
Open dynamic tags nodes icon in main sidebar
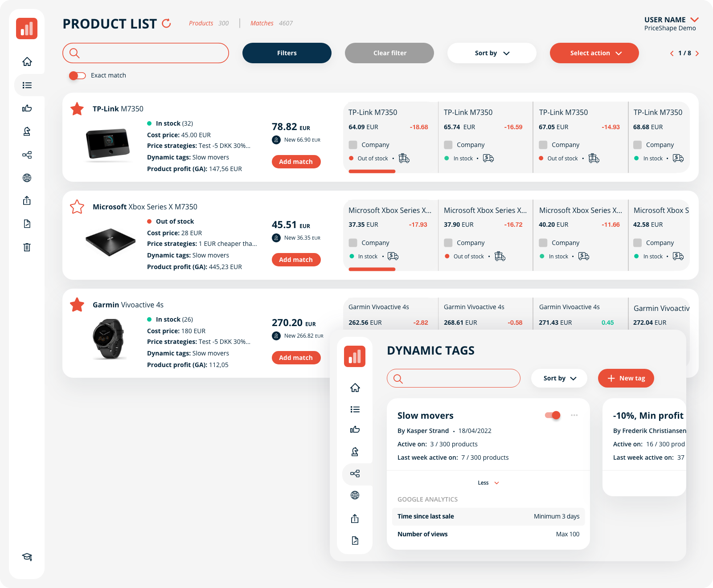click(x=27, y=155)
